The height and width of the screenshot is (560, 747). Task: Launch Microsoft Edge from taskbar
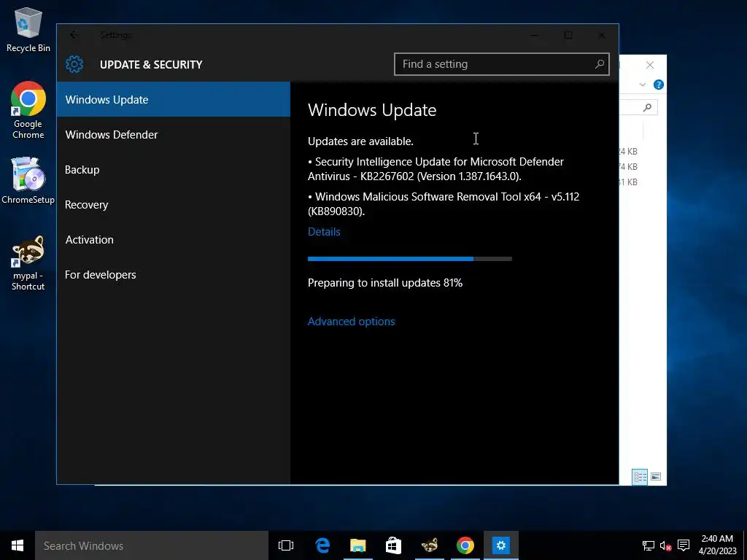tap(322, 545)
